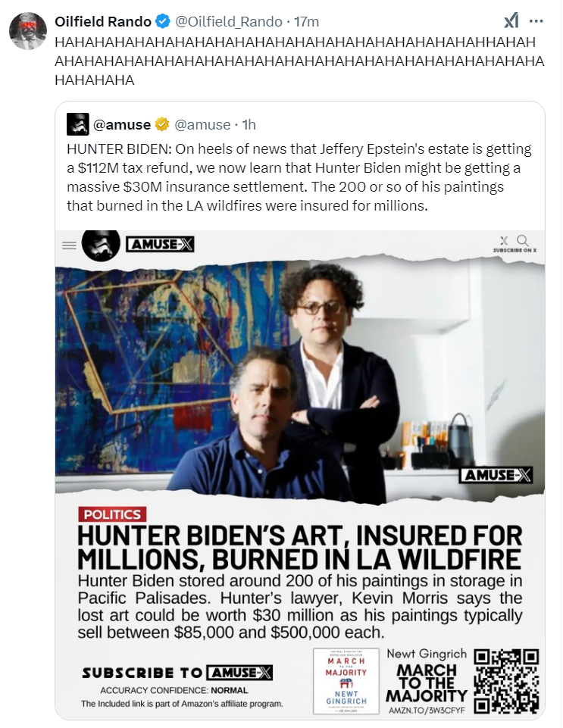Screen dimensions: 563x728
Task: Click the March to the Majority book cover
Action: pyautogui.click(x=346, y=681)
